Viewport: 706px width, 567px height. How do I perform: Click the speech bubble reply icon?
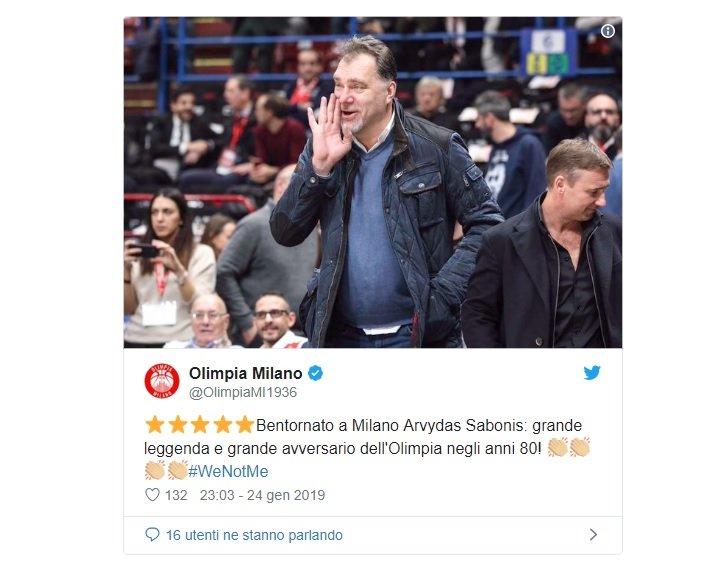(x=152, y=535)
